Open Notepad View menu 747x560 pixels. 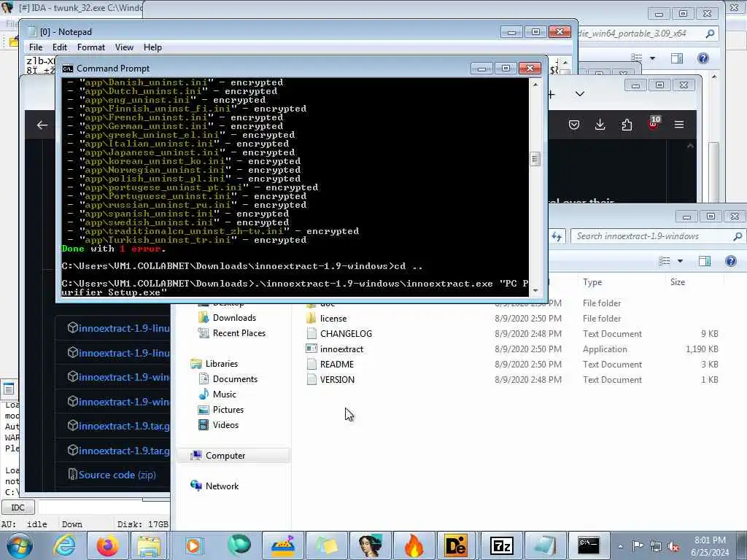pos(124,47)
